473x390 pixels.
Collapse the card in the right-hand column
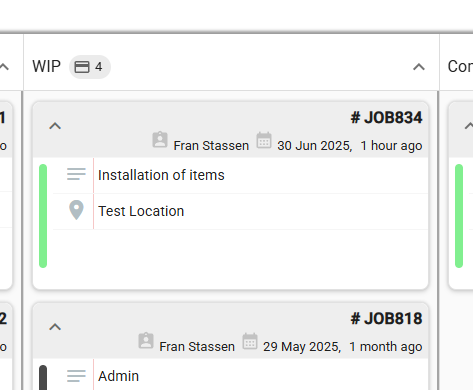click(x=469, y=126)
